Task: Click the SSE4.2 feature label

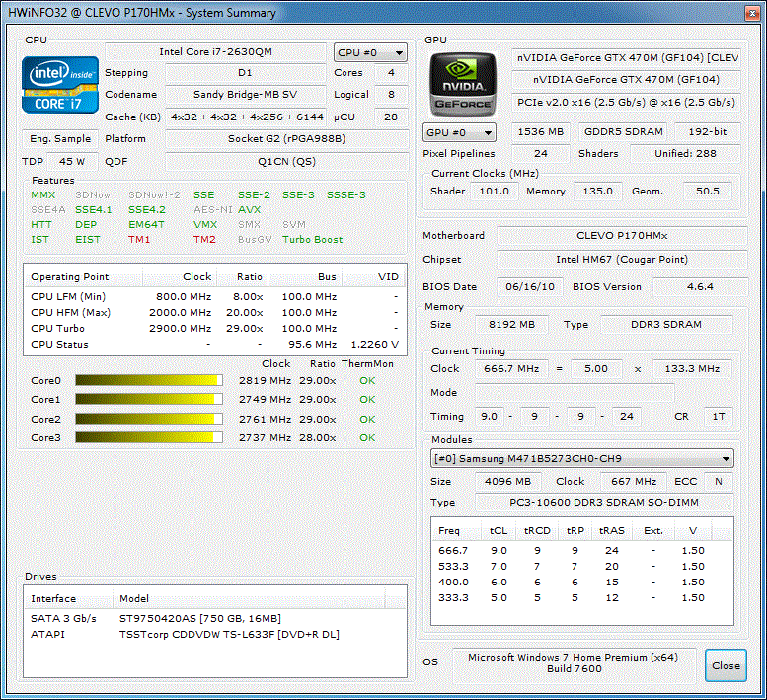Action: click(x=147, y=210)
